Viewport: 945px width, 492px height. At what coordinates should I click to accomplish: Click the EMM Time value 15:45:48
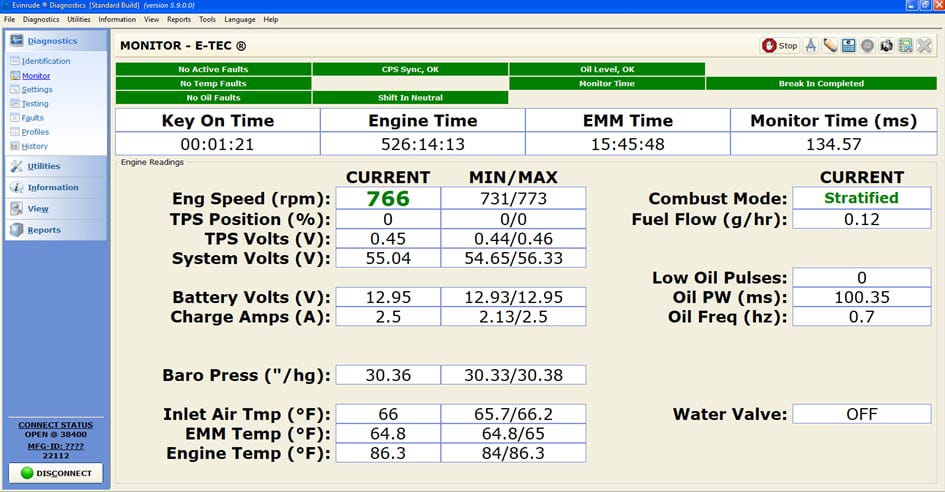pos(628,144)
